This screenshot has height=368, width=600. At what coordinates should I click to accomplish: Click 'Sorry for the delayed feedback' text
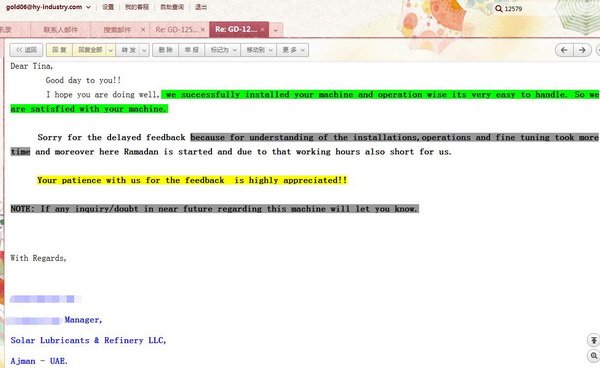[111, 137]
